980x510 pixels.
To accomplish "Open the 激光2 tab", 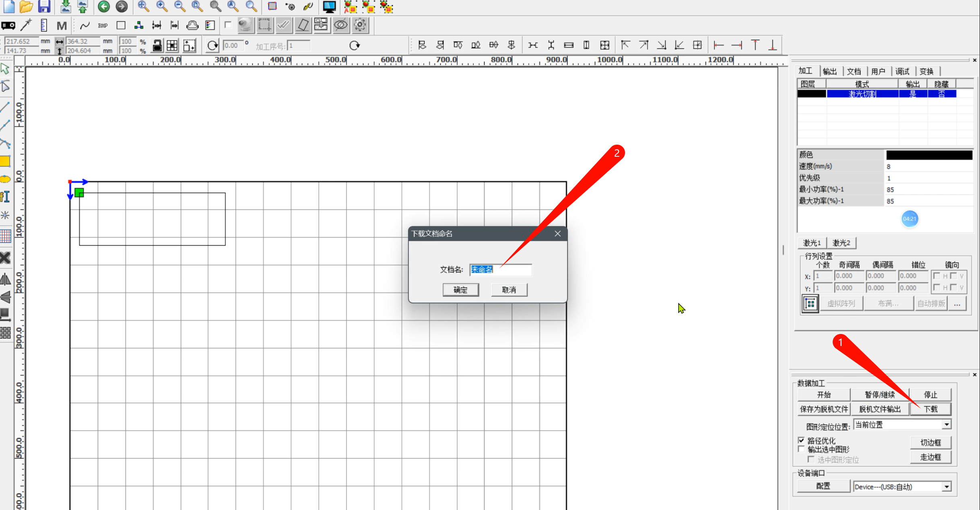I will [x=841, y=243].
